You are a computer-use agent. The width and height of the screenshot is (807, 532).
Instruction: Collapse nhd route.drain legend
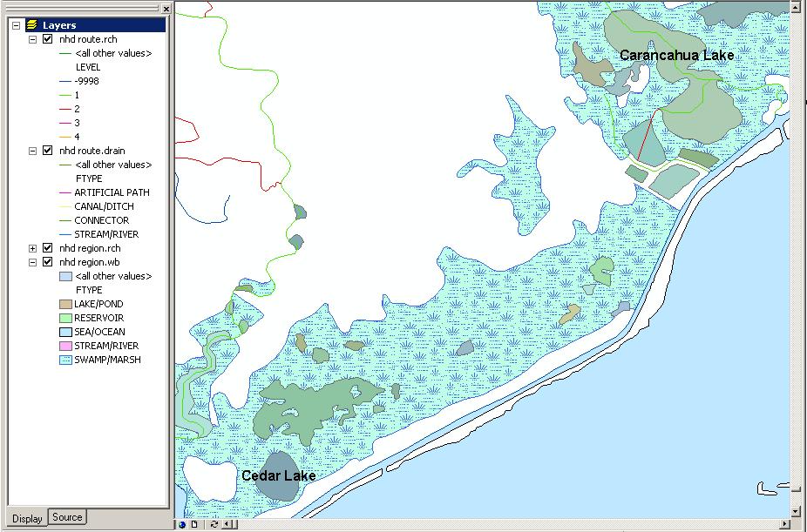pos(32,151)
